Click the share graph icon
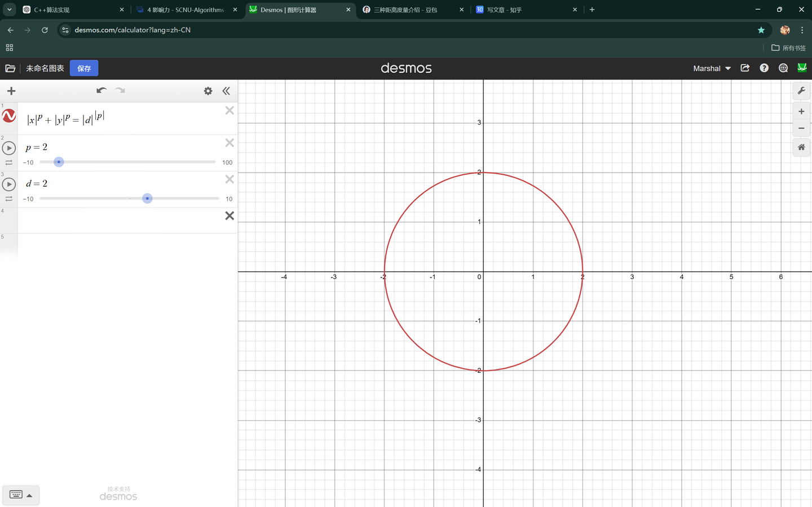812x507 pixels. pyautogui.click(x=745, y=68)
